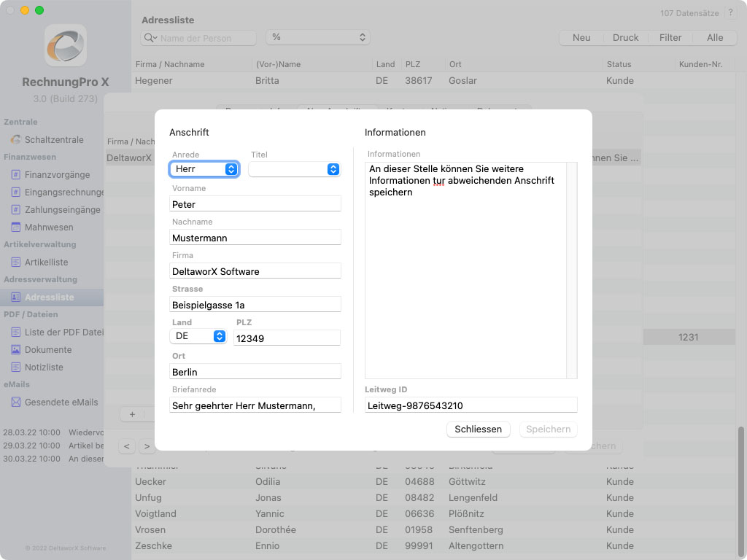The image size is (747, 560).
Task: Open Dokumente via its image icon
Action: tap(15, 349)
